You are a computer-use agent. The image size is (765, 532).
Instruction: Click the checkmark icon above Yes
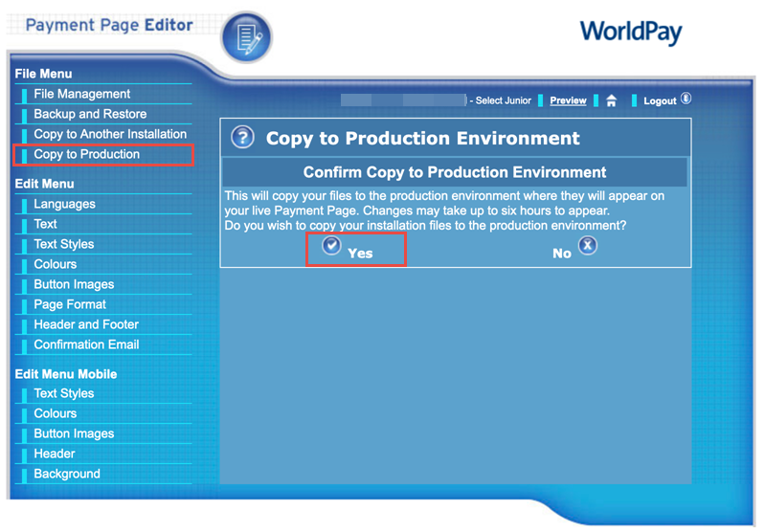click(331, 245)
